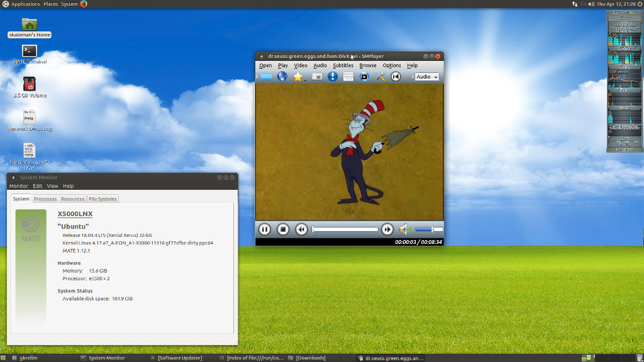The height and width of the screenshot is (362, 644).
Task: Select the hardinfo_report.html desktop file
Action: 30,156
